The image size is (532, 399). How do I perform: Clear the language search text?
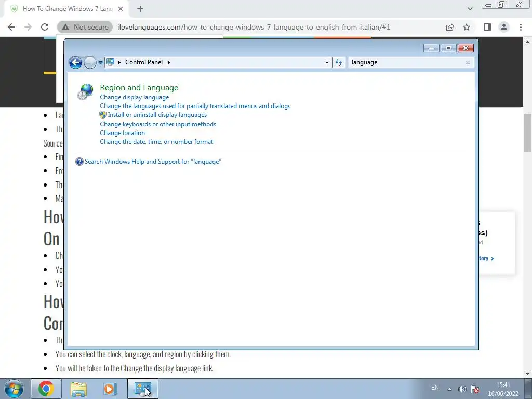[468, 62]
